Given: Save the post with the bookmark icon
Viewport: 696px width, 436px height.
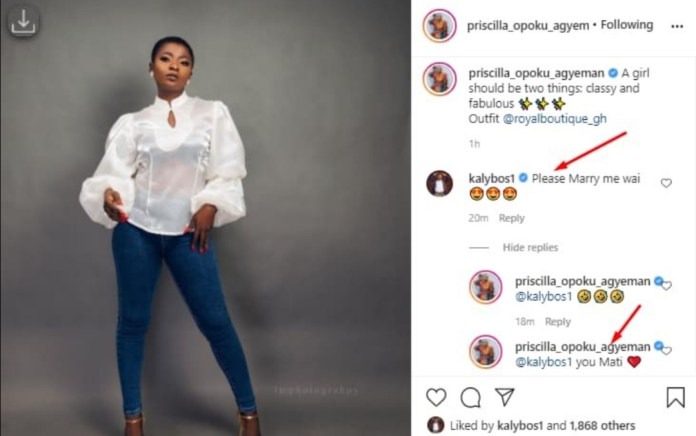Looking at the screenshot, I should [676, 396].
